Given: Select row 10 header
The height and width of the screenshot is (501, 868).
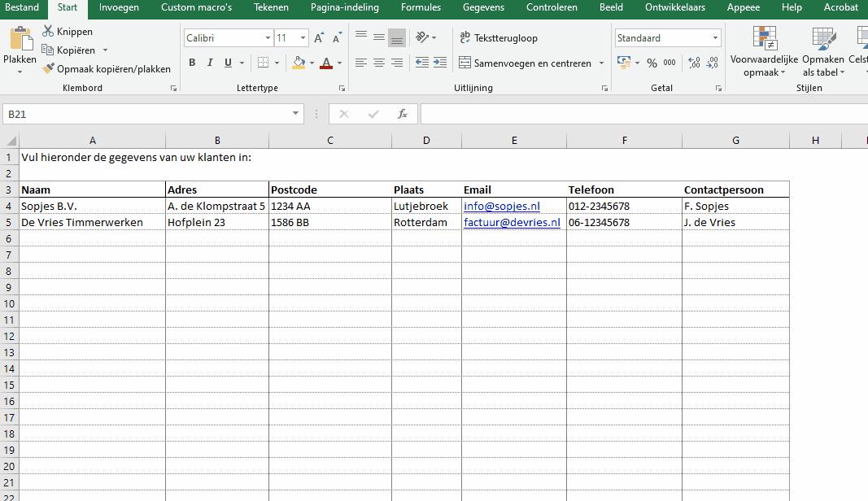Looking at the screenshot, I should (10, 303).
